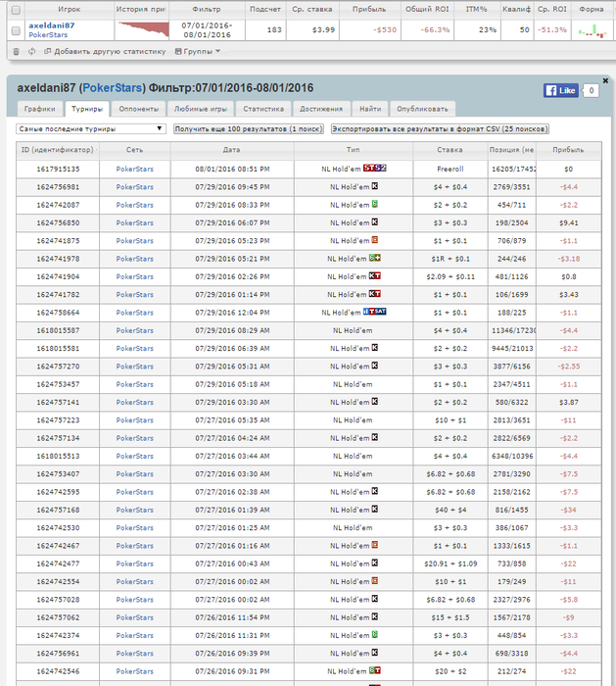Click the Форма sparkline chart
The image size is (616, 686).
[592, 30]
